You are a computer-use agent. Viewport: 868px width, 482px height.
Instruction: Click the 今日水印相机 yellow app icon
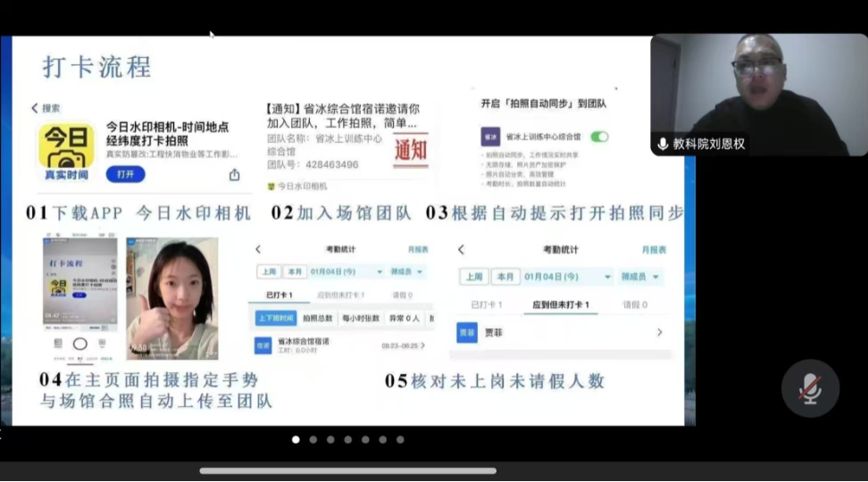tap(66, 151)
